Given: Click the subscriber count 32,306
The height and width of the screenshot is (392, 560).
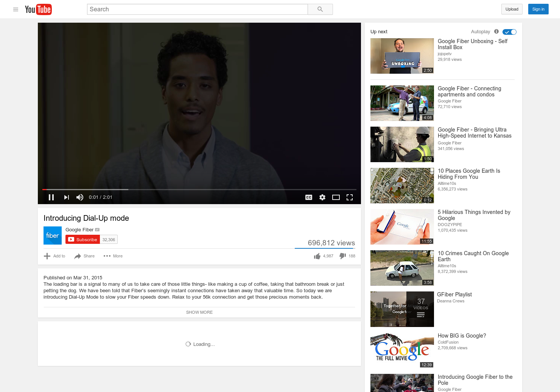Looking at the screenshot, I should tap(109, 240).
